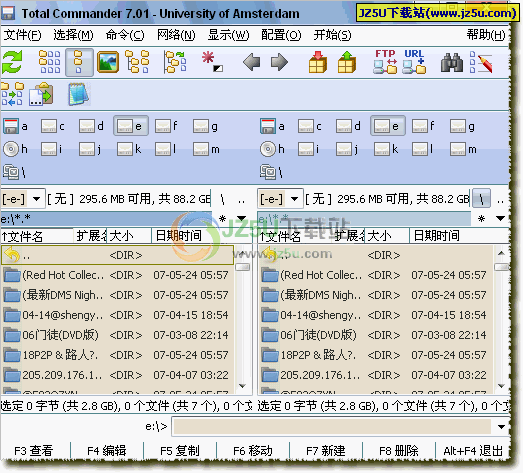Click F5 复制 button
The width and height of the screenshot is (523, 473).
click(x=180, y=451)
